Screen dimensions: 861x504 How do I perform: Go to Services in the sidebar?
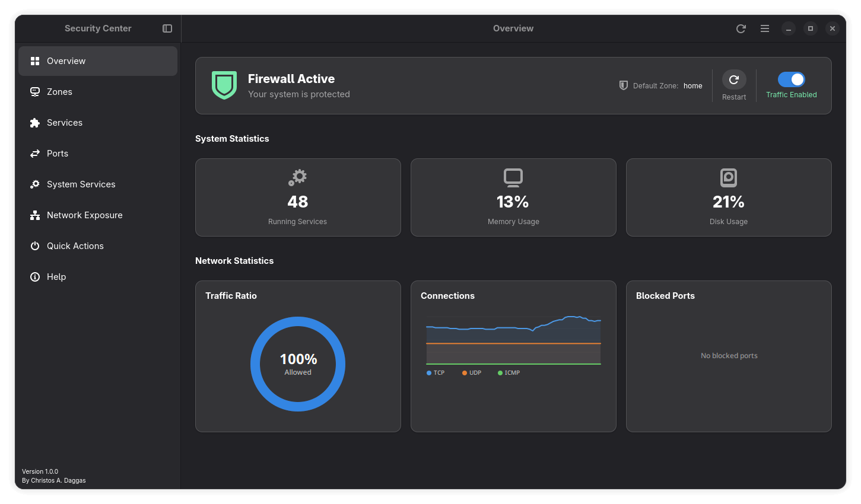pos(65,123)
